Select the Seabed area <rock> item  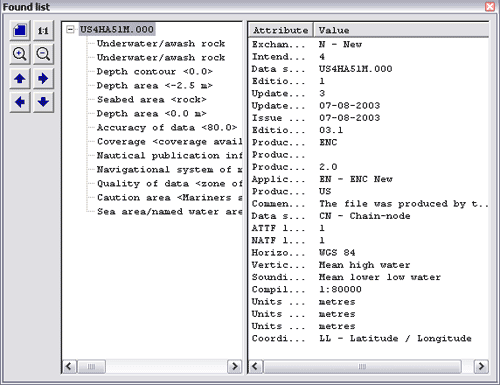[x=152, y=100]
